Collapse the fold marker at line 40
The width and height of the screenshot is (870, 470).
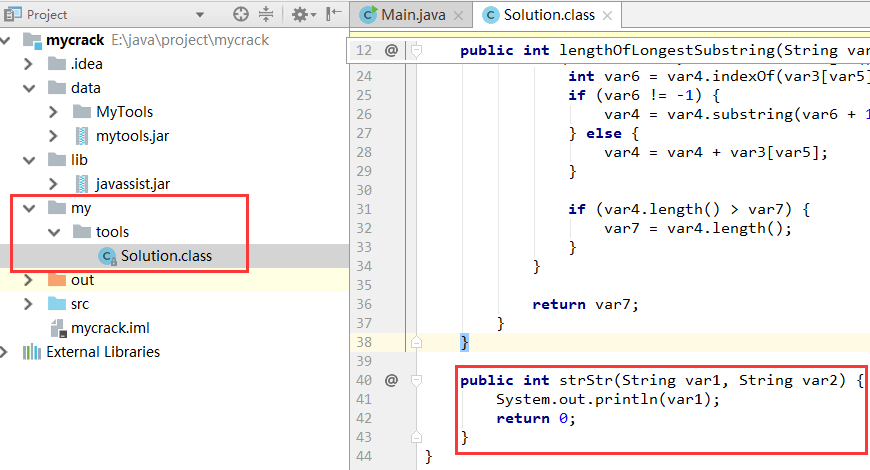[416, 381]
